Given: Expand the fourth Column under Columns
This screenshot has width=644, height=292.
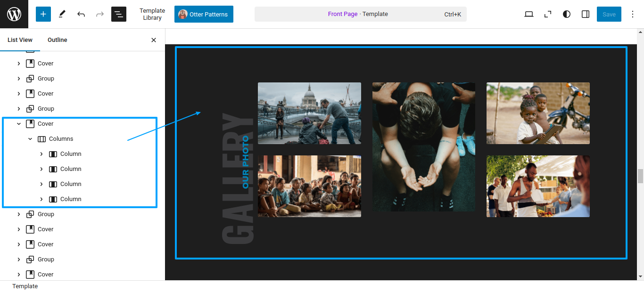Looking at the screenshot, I should pos(41,199).
